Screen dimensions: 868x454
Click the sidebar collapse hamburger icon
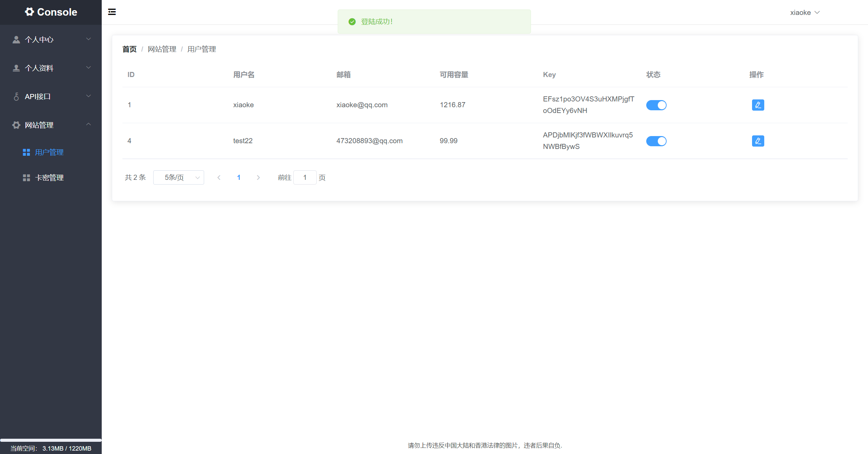pyautogui.click(x=112, y=12)
